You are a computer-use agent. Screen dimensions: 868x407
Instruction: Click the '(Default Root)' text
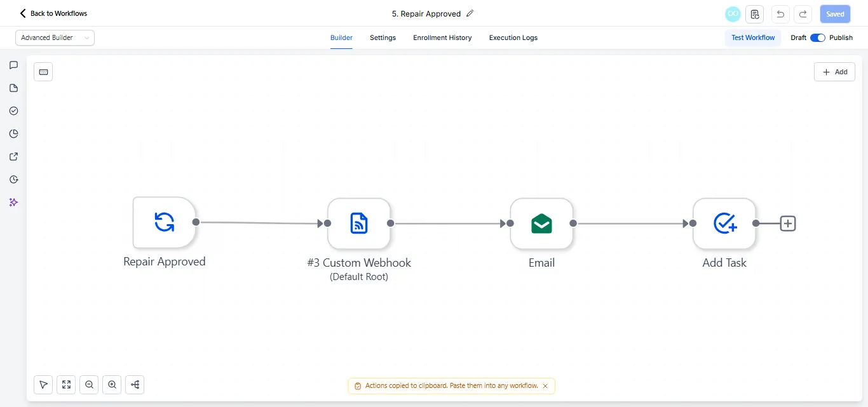pyautogui.click(x=359, y=277)
